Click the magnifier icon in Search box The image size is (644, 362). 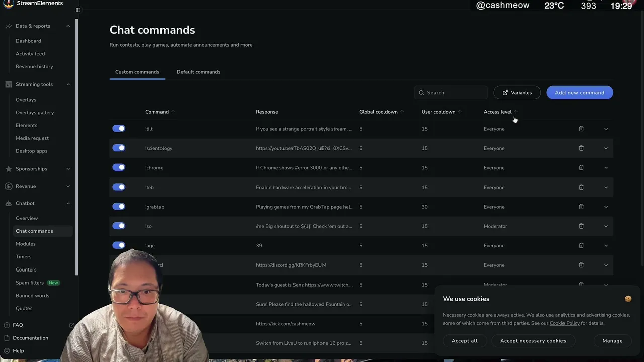click(x=421, y=93)
